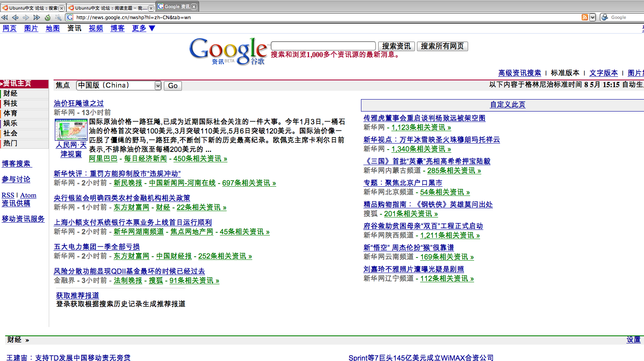Image resolution: width=644 pixels, height=361 pixels.
Task: Click the 搜索所有网页 button
Action: point(442,46)
